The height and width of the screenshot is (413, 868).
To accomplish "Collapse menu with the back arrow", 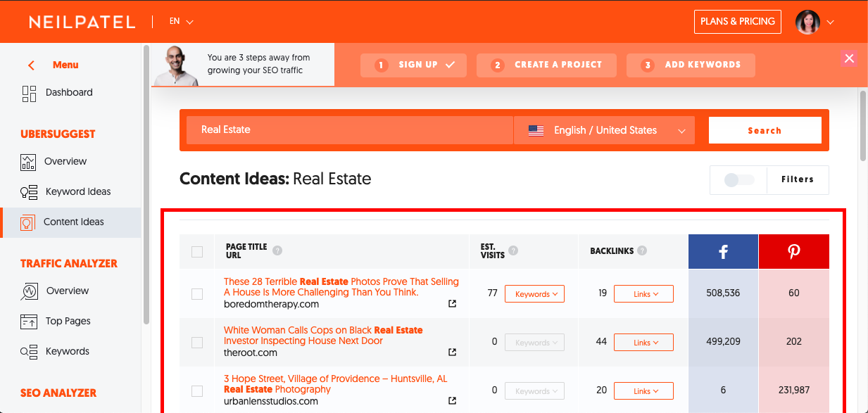I will [x=31, y=65].
